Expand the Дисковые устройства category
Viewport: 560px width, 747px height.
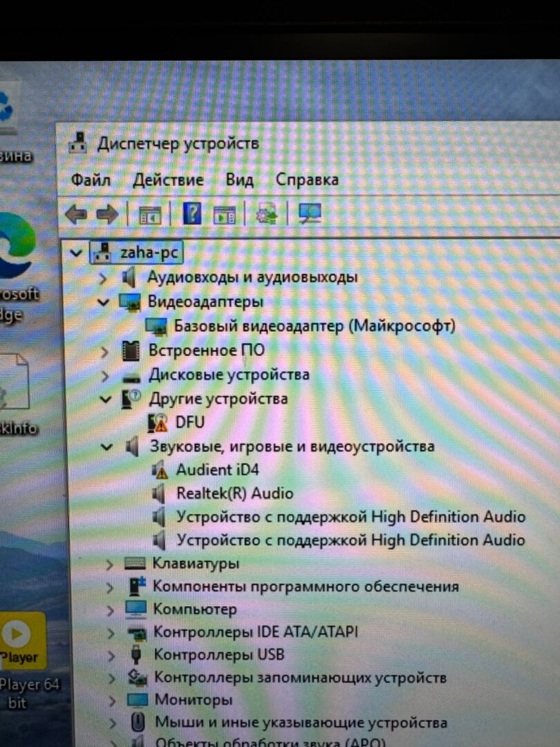click(x=104, y=376)
